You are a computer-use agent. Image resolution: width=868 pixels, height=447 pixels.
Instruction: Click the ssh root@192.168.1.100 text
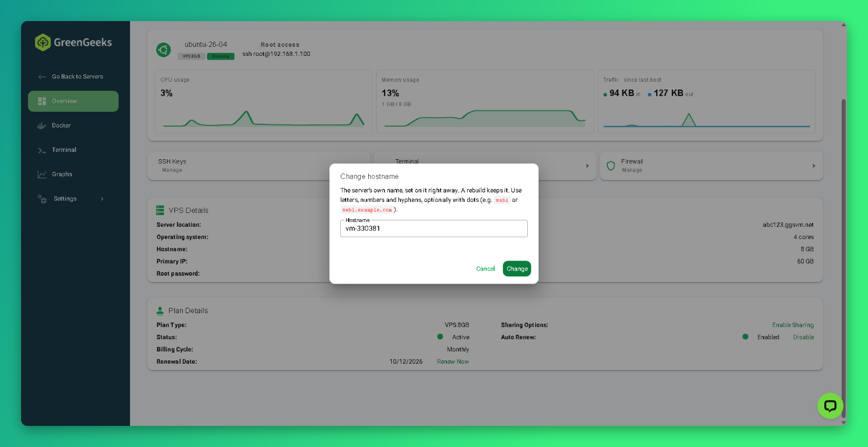click(x=277, y=54)
